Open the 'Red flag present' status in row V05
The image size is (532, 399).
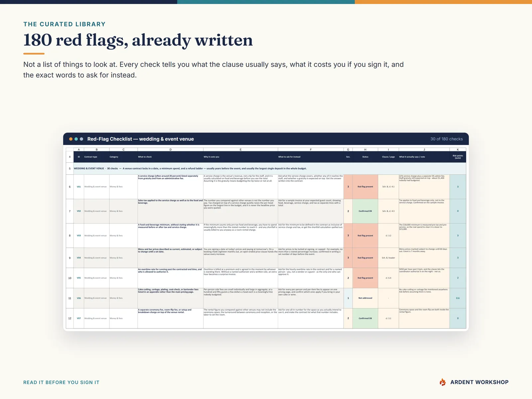click(x=365, y=278)
